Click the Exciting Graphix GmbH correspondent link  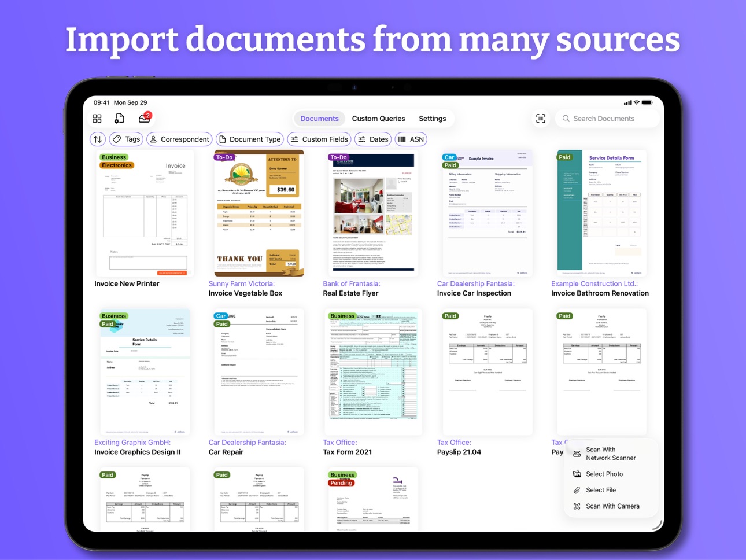tap(132, 443)
